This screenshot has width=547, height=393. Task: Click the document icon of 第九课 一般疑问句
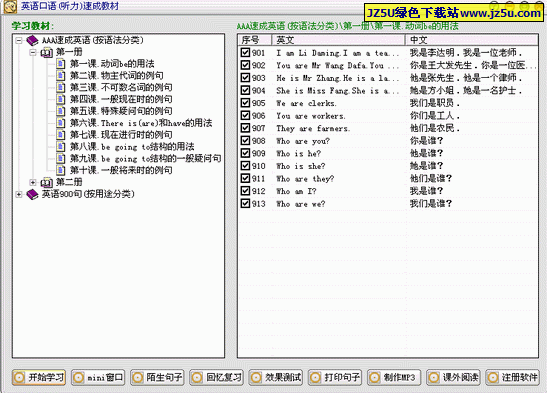(x=61, y=159)
